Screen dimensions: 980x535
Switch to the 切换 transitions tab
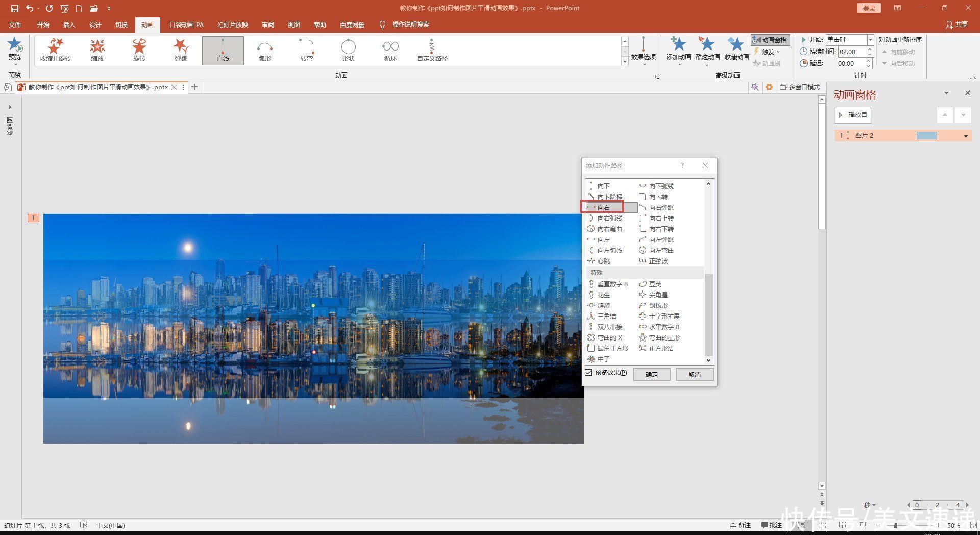[x=121, y=25]
